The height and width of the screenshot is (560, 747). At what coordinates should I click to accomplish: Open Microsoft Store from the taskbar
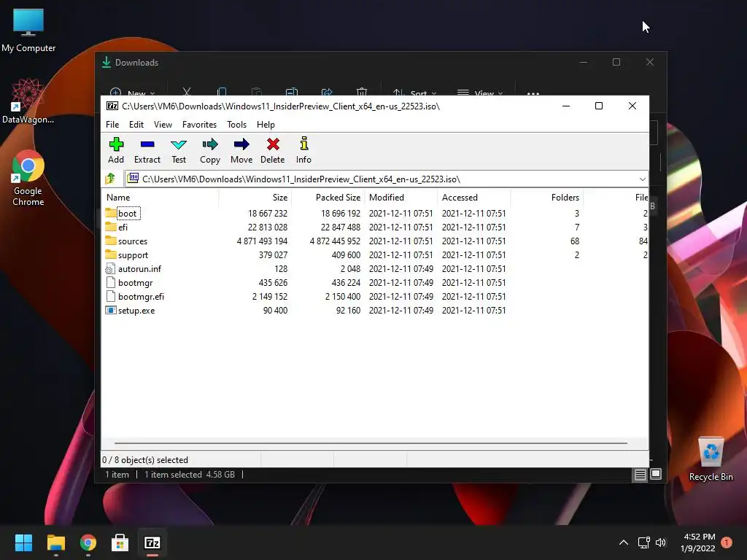pyautogui.click(x=120, y=542)
